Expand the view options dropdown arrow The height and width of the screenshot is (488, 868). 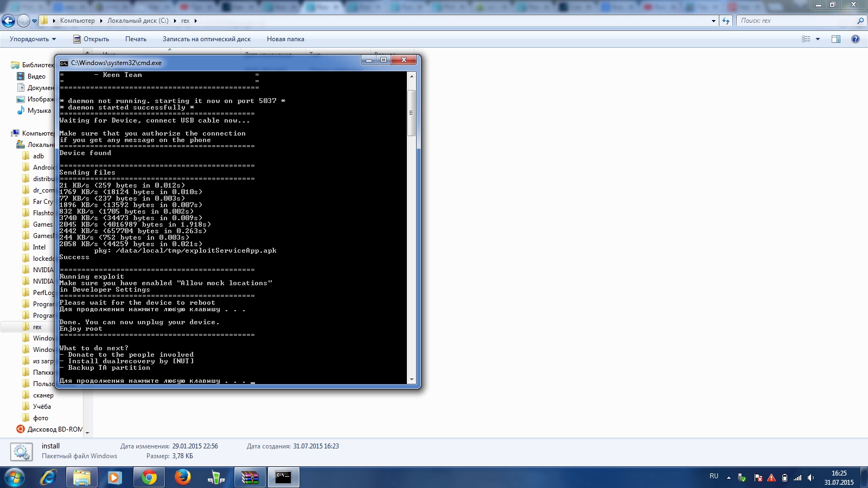tap(818, 39)
